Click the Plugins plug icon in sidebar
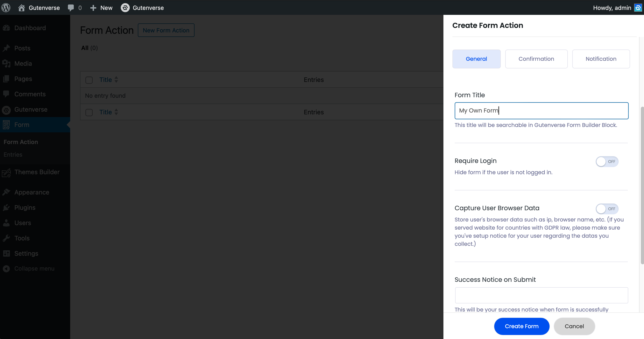 [7, 207]
